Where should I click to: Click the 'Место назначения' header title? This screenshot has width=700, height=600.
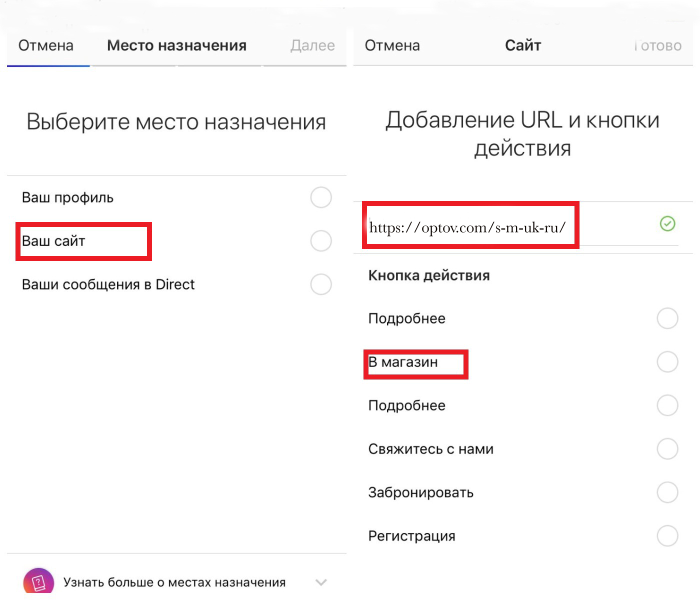[x=177, y=45]
